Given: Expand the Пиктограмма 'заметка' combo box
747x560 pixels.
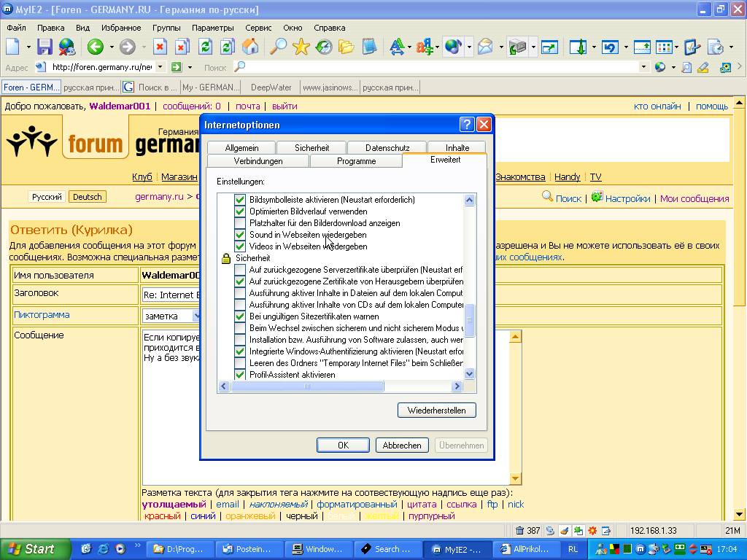Looking at the screenshot, I should (x=196, y=316).
